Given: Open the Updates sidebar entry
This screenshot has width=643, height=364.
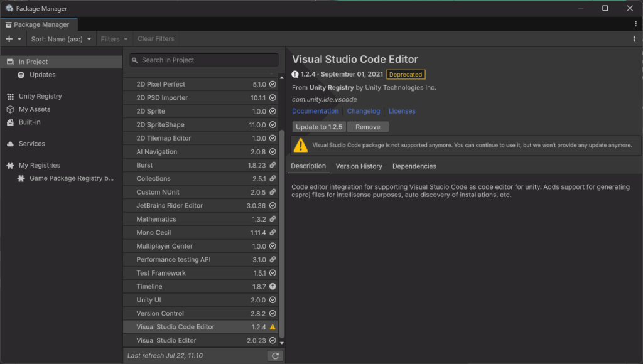Looking at the screenshot, I should 42,75.
